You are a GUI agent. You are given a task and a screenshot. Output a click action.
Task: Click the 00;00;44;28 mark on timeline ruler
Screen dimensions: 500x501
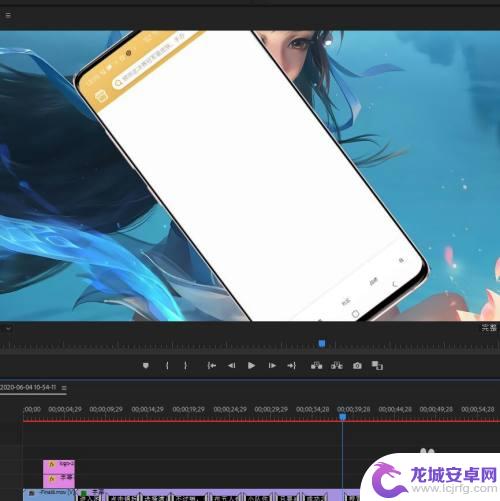click(395, 409)
